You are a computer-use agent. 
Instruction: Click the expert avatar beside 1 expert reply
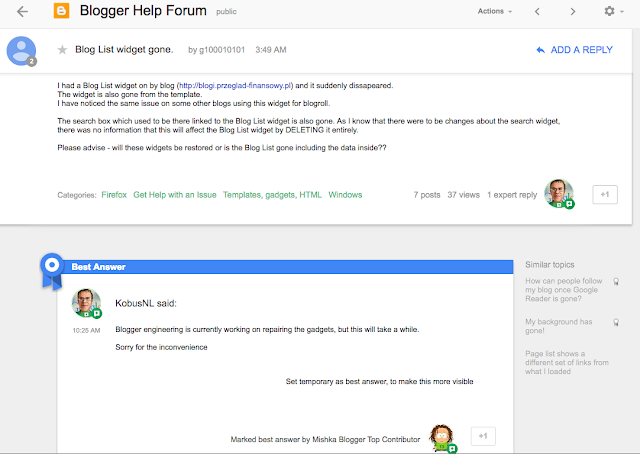pyautogui.click(x=559, y=194)
